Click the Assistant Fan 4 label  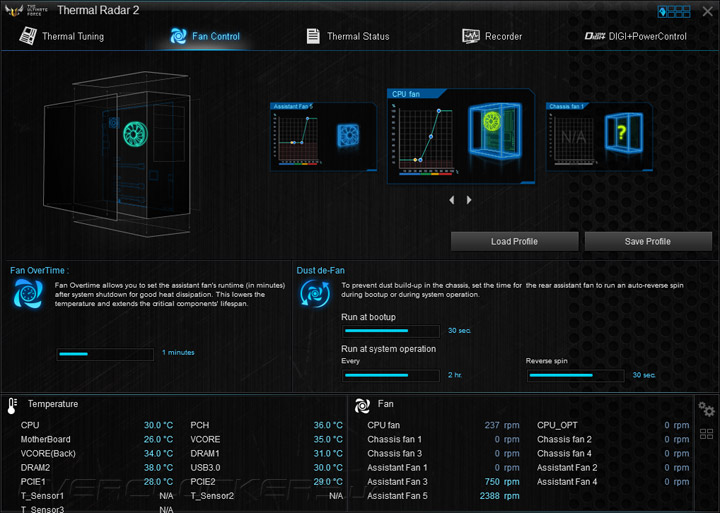pos(567,482)
